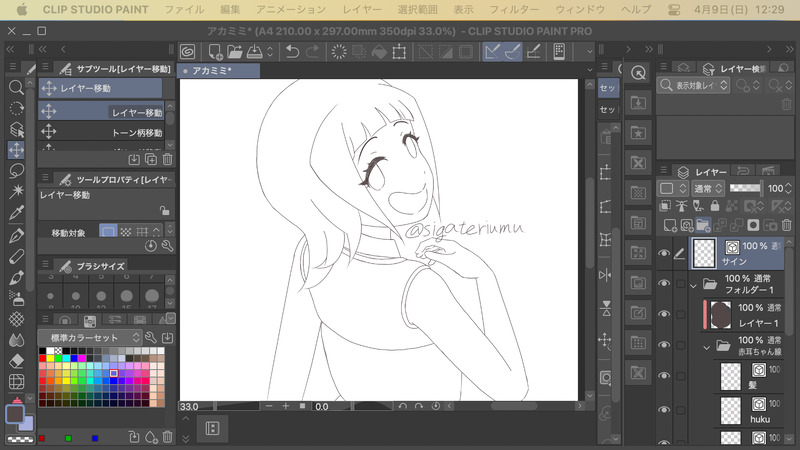
Task: Toggle tool property lock icon
Action: coord(164,210)
